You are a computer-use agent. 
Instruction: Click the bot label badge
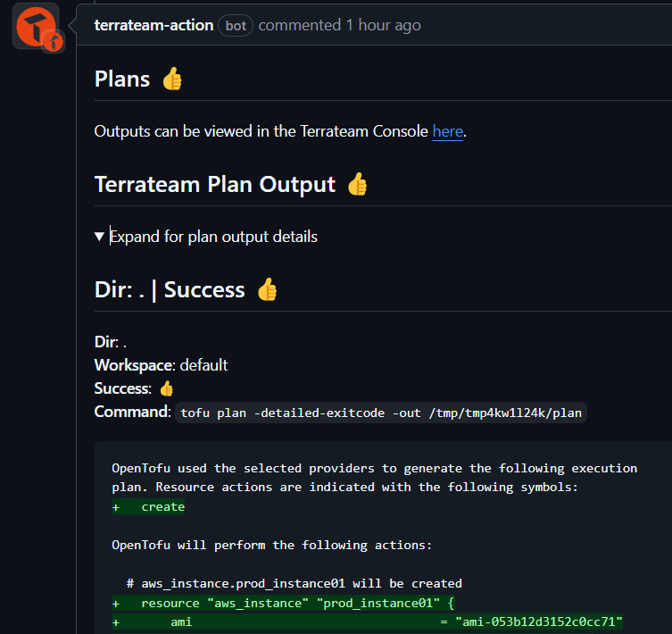[x=236, y=26]
